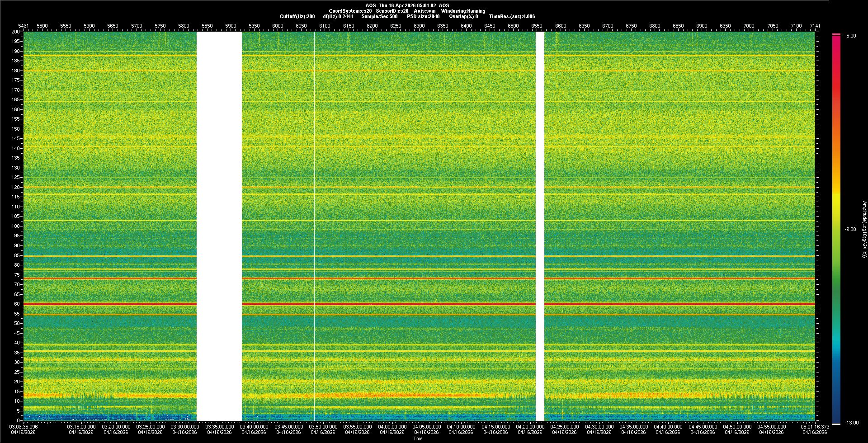This screenshot has width=868, height=443.
Task: Click the narrow white gap near 04:21
Action: point(540,226)
